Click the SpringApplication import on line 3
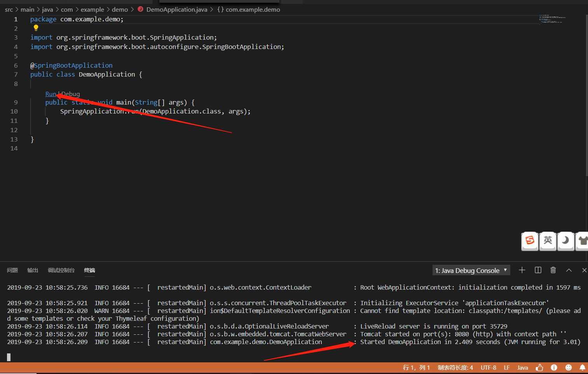Screen dimensions: 588x374 click(124, 37)
